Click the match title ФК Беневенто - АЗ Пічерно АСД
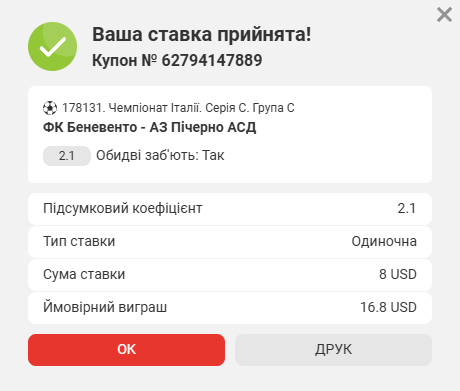This screenshot has height=391, width=460. pos(150,127)
